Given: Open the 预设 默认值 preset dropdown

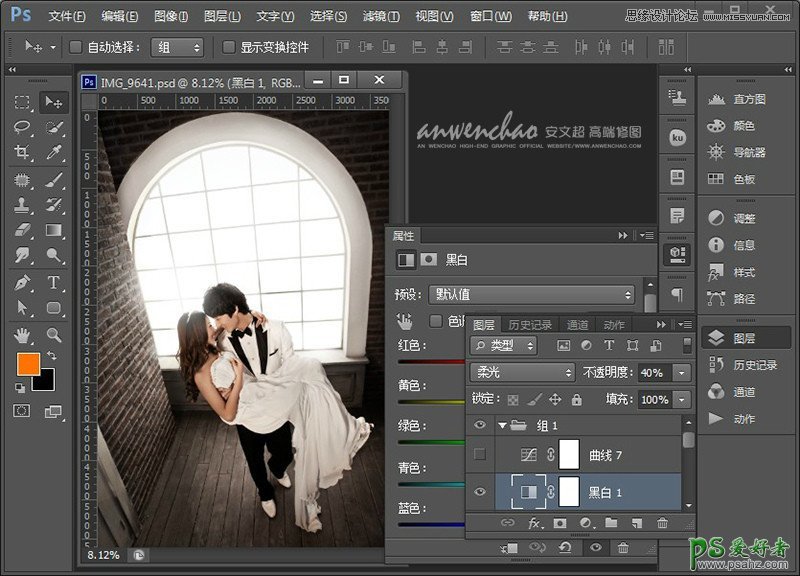Looking at the screenshot, I should pyautogui.click(x=531, y=295).
